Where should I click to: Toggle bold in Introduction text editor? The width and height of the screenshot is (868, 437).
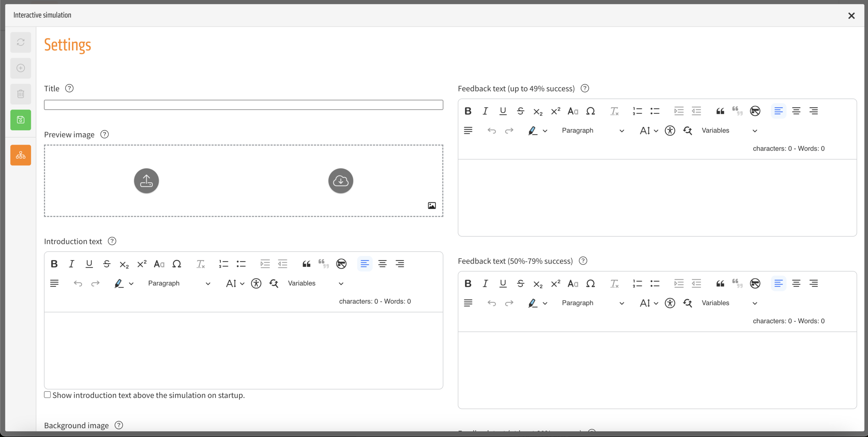[54, 264]
